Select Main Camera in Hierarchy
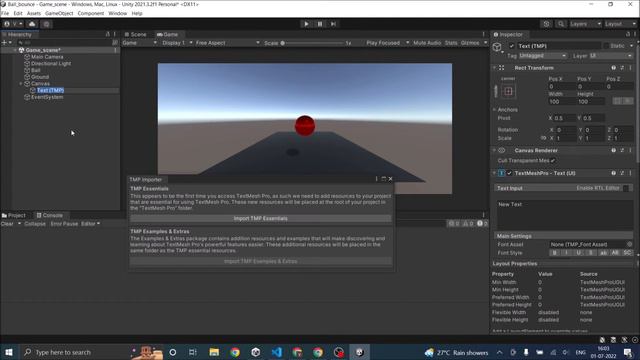Viewport: 640px width, 360px height. pos(47,57)
